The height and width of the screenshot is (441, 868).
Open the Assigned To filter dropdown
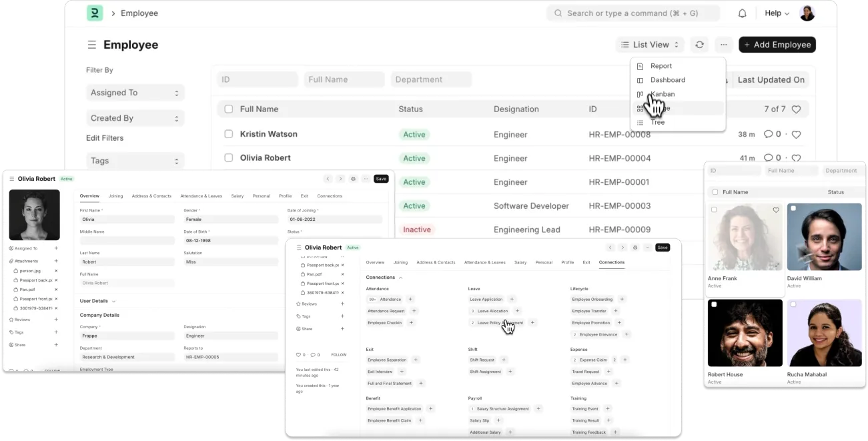(x=135, y=92)
